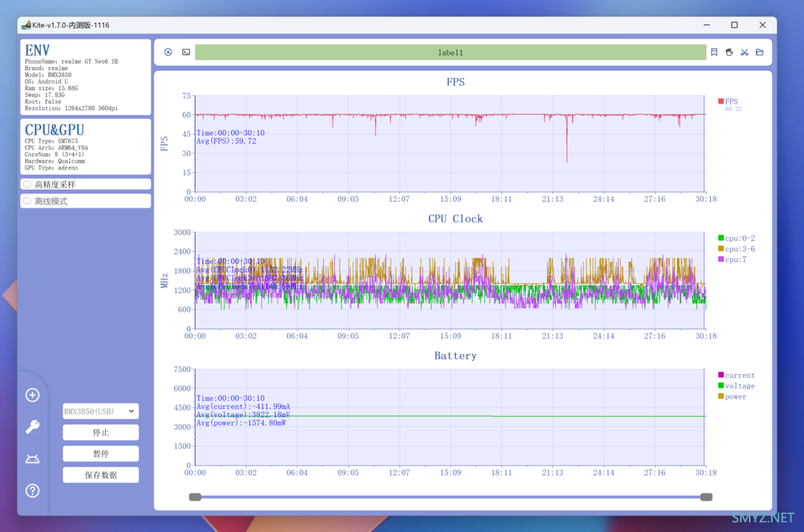This screenshot has height=532, width=804.
Task: Click the 保存数据 button
Action: (100, 475)
